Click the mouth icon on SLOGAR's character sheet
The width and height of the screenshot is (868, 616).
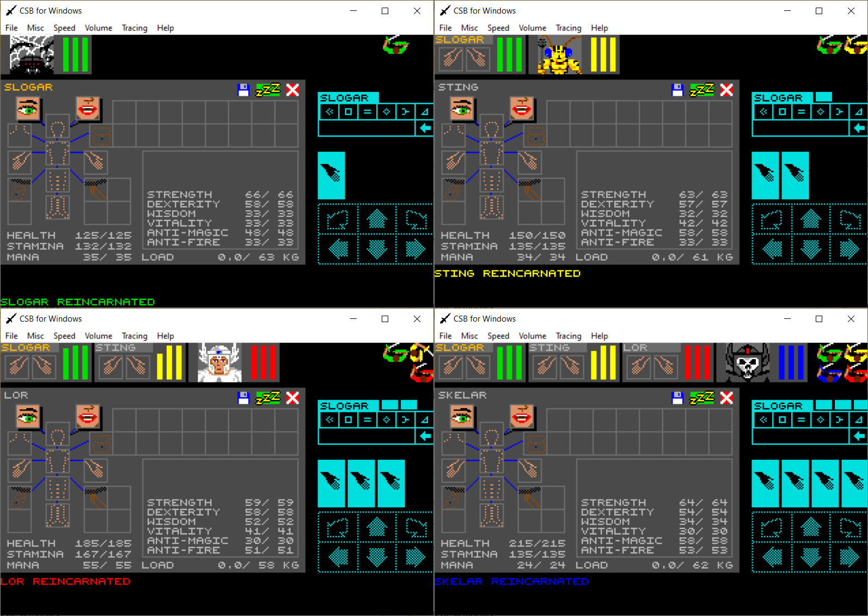coord(88,109)
